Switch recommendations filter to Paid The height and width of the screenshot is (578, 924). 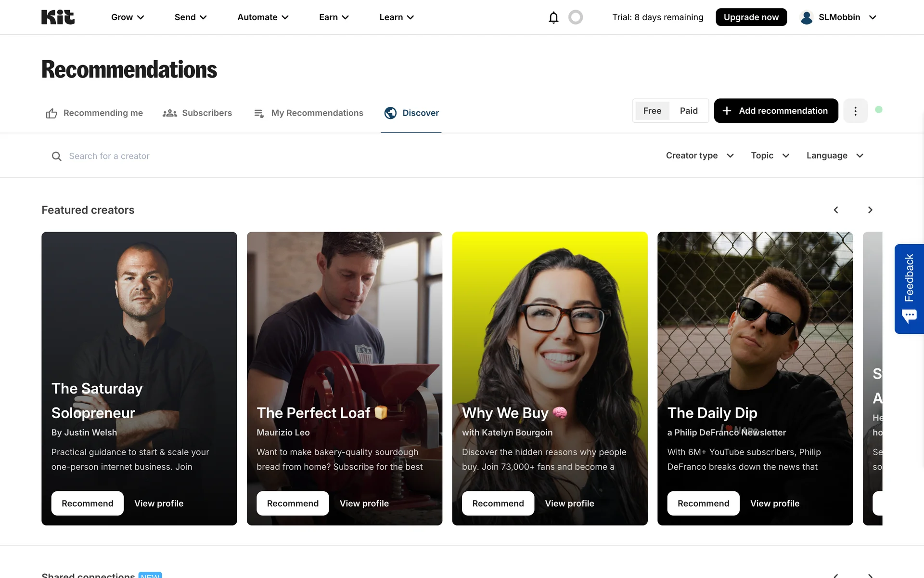(689, 111)
